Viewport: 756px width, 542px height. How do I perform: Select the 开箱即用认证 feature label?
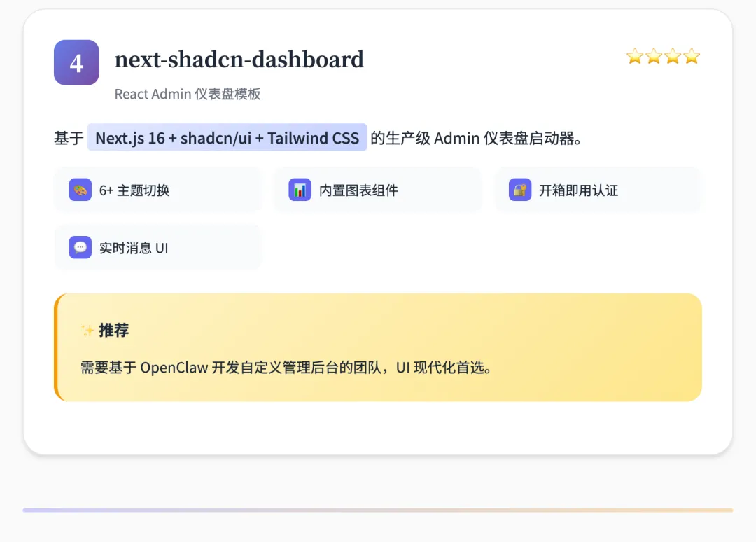pos(578,190)
